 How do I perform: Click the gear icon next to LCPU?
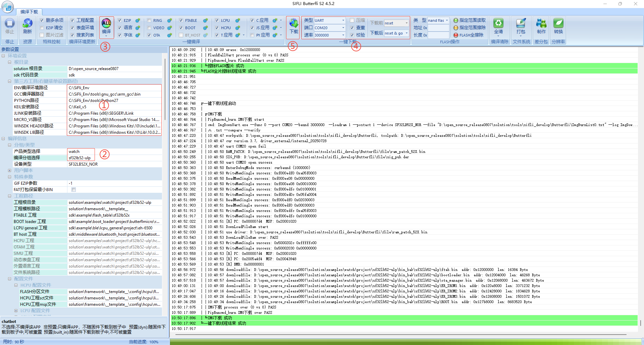pos(237,20)
